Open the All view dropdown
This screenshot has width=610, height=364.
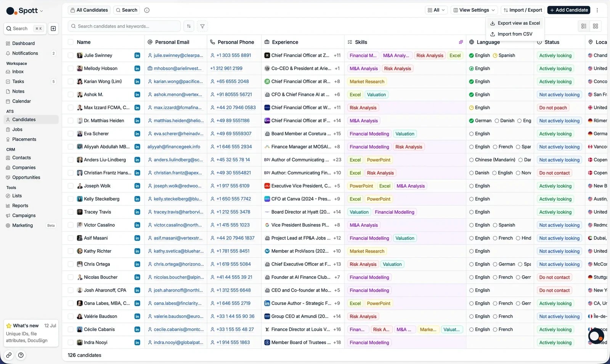pyautogui.click(x=436, y=10)
